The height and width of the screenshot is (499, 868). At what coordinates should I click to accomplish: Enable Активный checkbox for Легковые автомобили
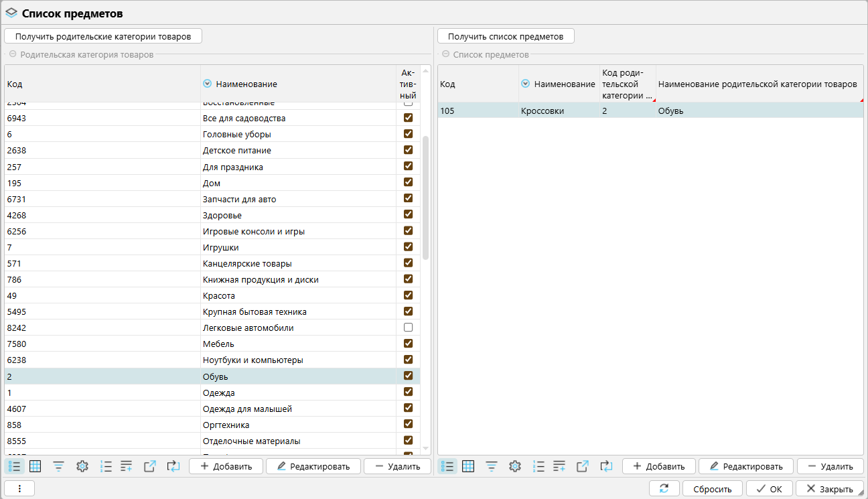point(408,328)
